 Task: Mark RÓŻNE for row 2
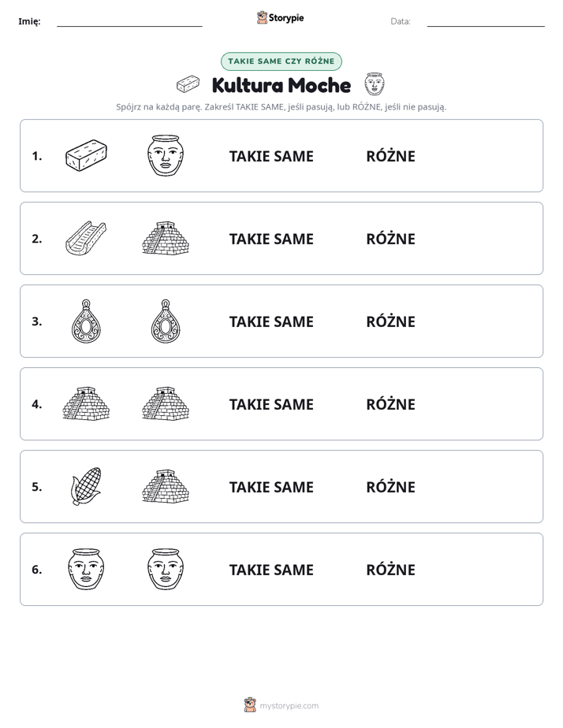390,239
